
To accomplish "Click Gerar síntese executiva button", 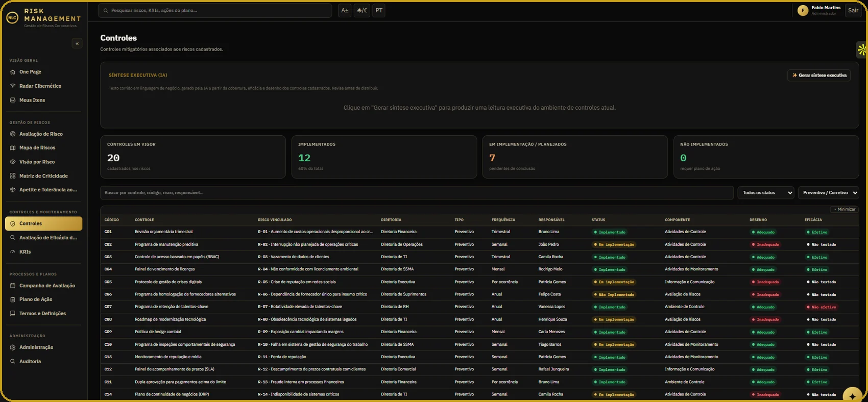I will [x=819, y=76].
